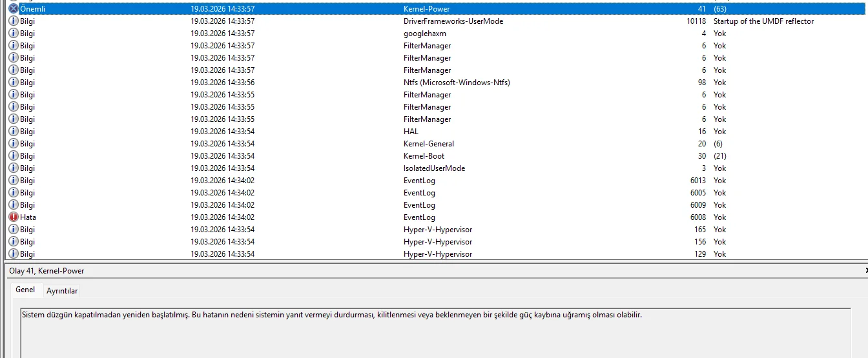Screen dimensions: 868x358
Task: Click event ID 156
Action: pyautogui.click(x=700, y=242)
